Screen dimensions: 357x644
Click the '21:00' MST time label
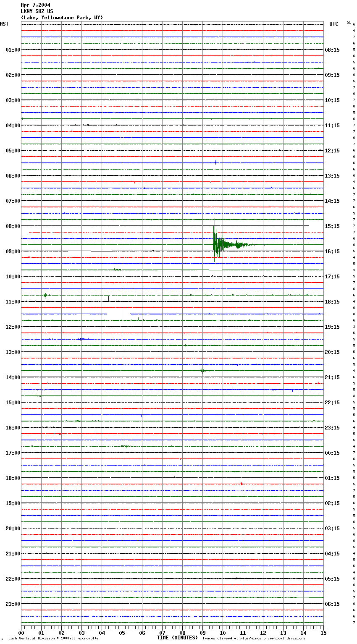click(13, 554)
